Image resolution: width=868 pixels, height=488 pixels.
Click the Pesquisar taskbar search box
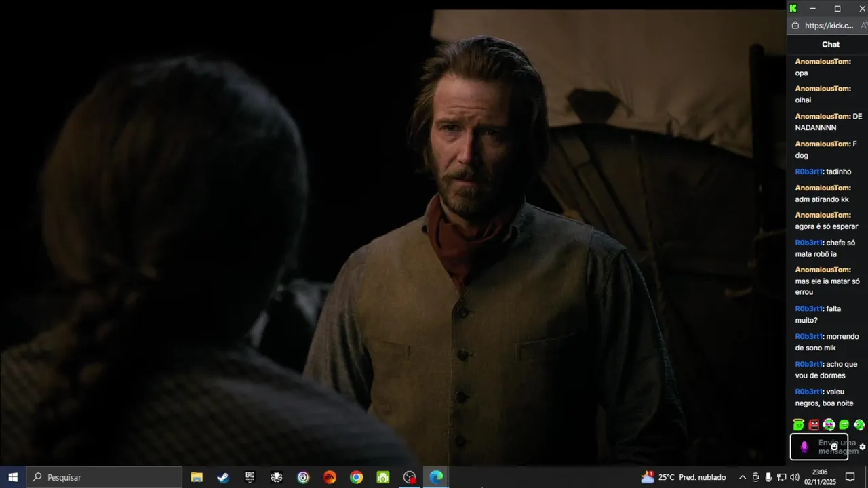104,477
